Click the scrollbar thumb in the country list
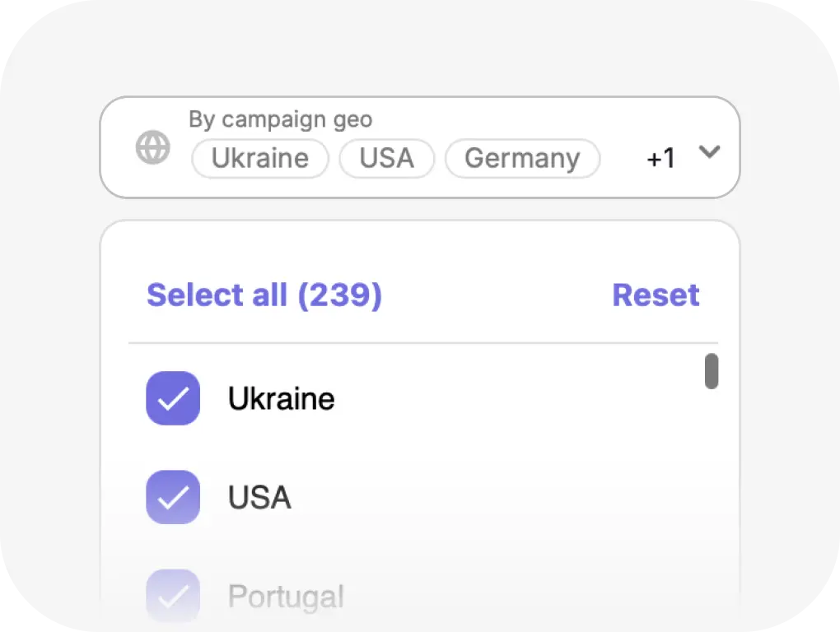 tap(712, 371)
